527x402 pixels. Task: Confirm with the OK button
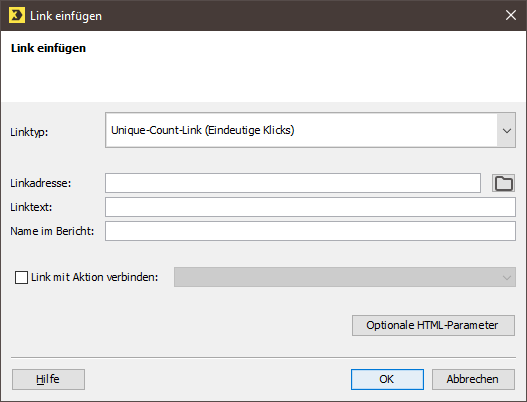coord(387,379)
